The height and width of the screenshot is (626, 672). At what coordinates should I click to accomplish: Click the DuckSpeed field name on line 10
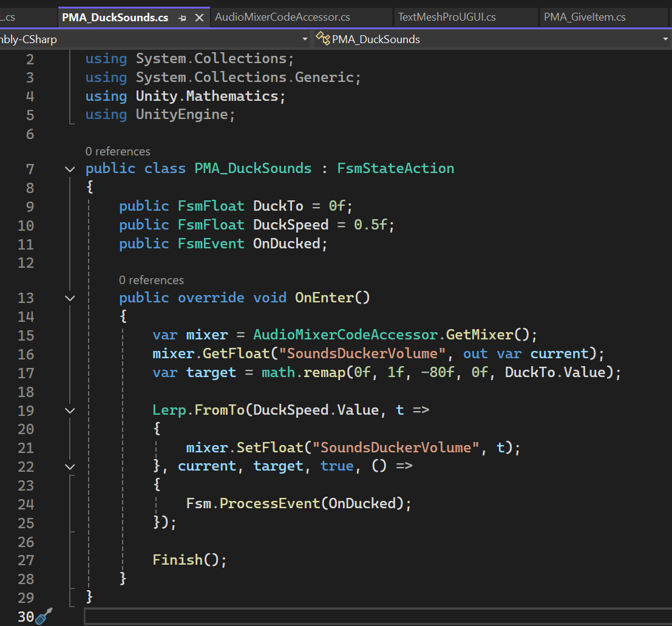click(x=291, y=225)
